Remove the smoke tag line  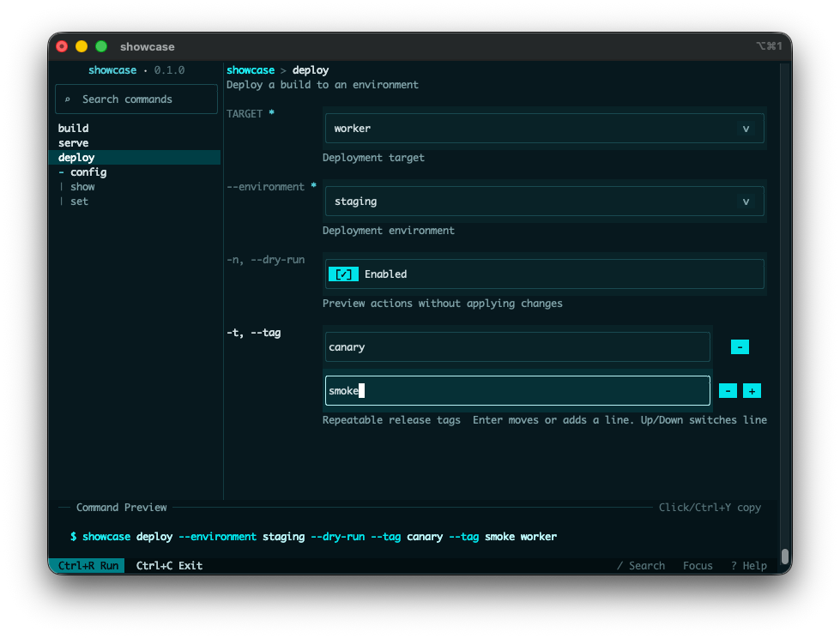[x=728, y=391]
